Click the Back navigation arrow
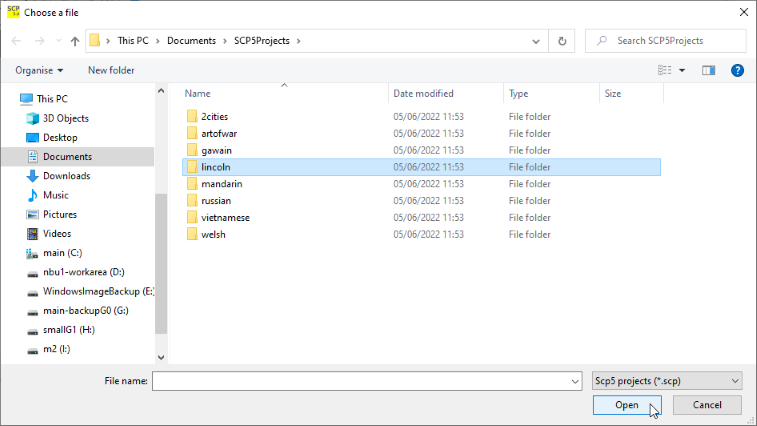This screenshot has height=426, width=757. click(17, 41)
